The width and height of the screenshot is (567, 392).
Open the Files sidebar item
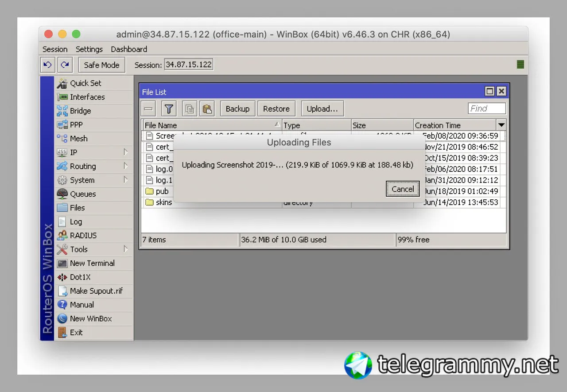(x=94, y=208)
